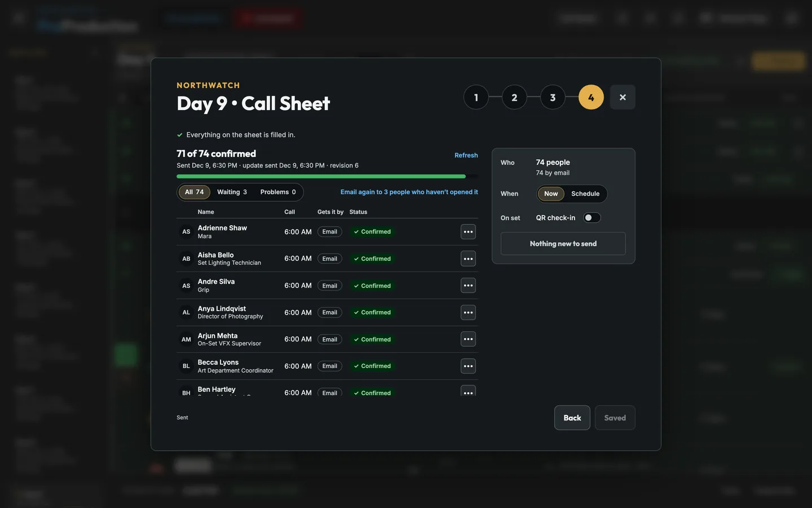This screenshot has width=812, height=508.
Task: Select the name Becca Lyons
Action: [218, 362]
